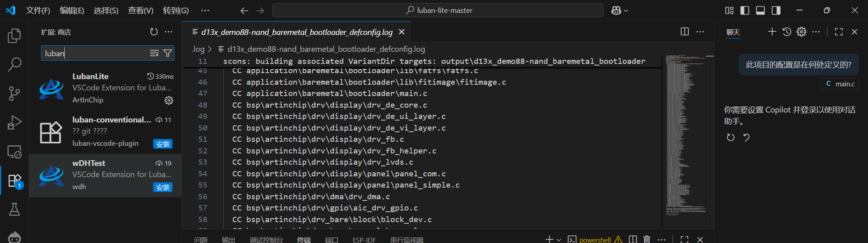This screenshot has width=868, height=243.
Task: Open the 选择(S) menu
Action: coord(106,10)
